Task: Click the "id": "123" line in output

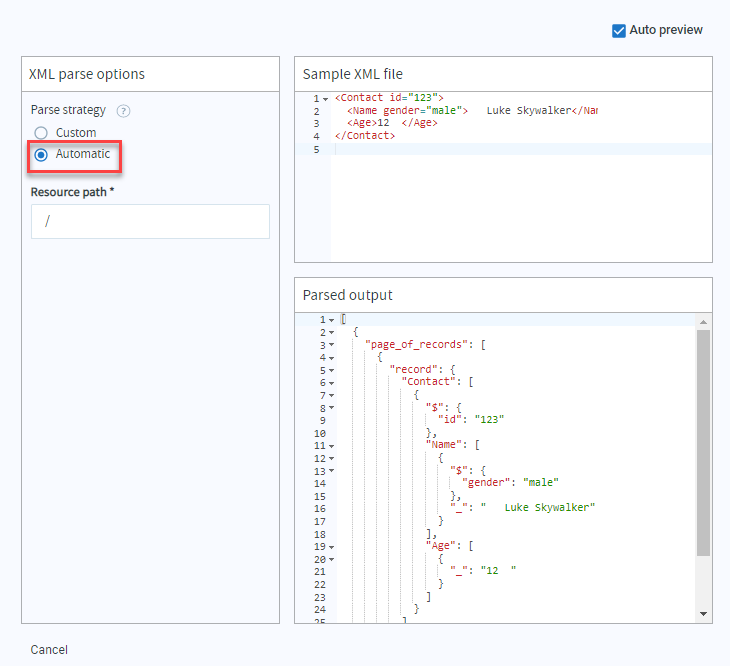Action: pos(471,420)
